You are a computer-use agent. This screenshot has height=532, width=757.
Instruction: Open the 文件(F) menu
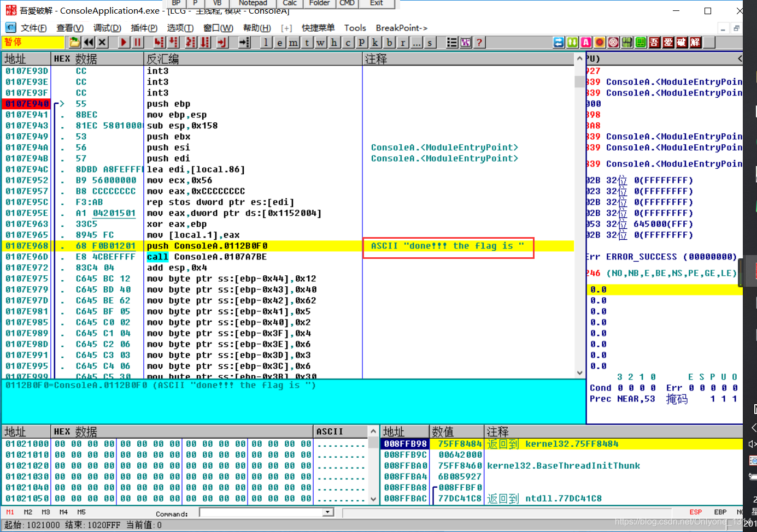(33, 28)
